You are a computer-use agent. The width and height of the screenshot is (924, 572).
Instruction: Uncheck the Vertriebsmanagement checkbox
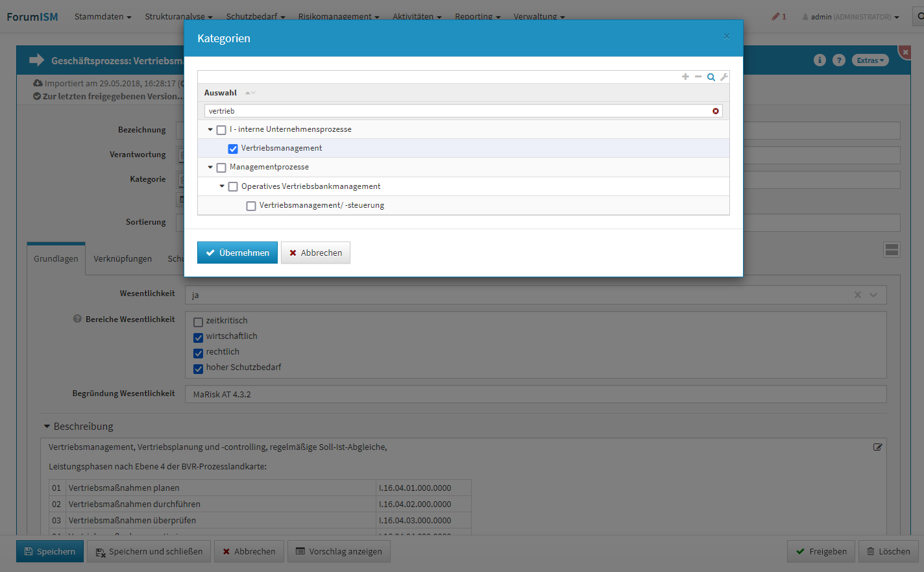click(233, 149)
